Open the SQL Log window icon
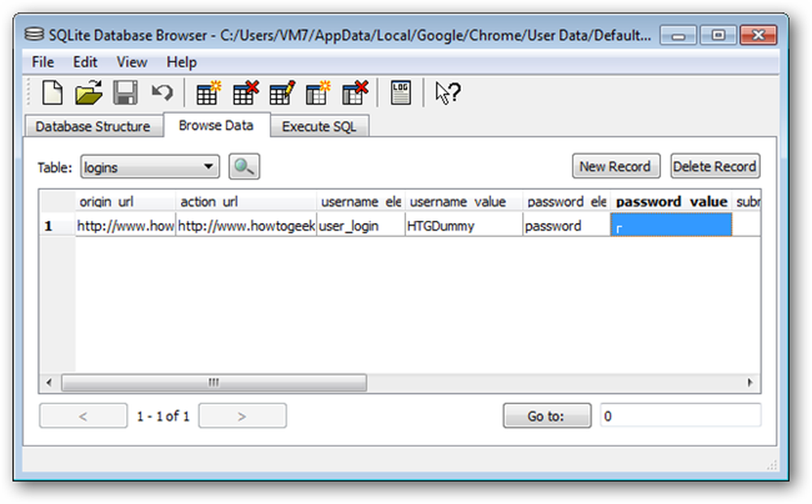 point(400,93)
